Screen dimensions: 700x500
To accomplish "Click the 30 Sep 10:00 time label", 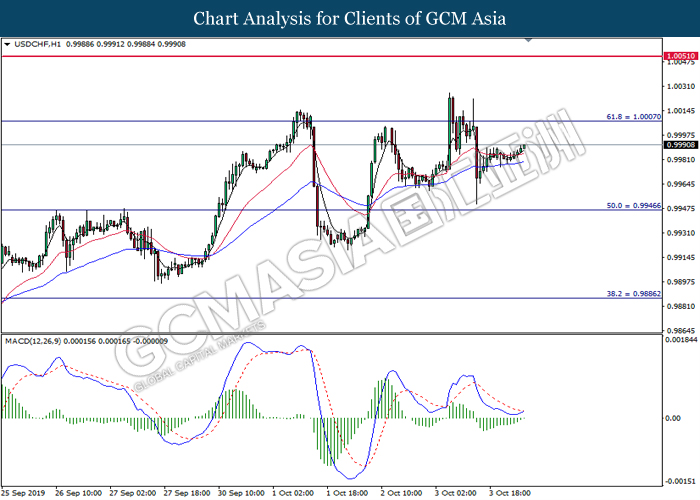I will click(x=240, y=492).
